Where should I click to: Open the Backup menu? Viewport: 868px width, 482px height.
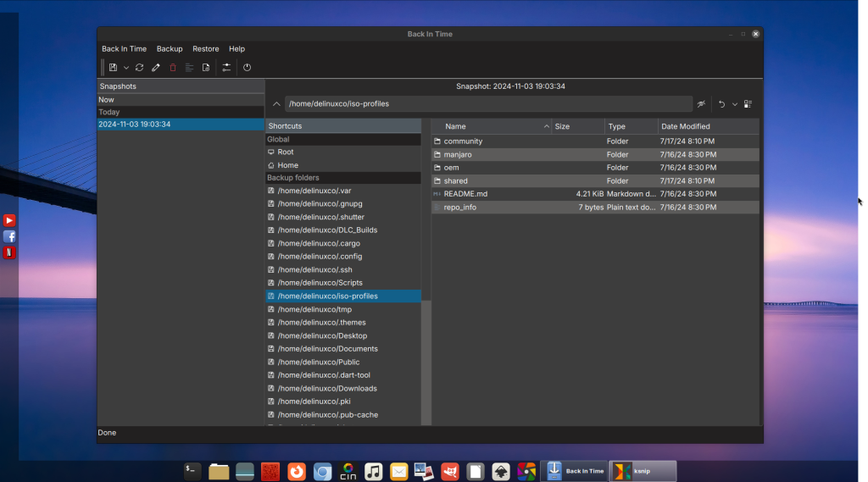(170, 49)
